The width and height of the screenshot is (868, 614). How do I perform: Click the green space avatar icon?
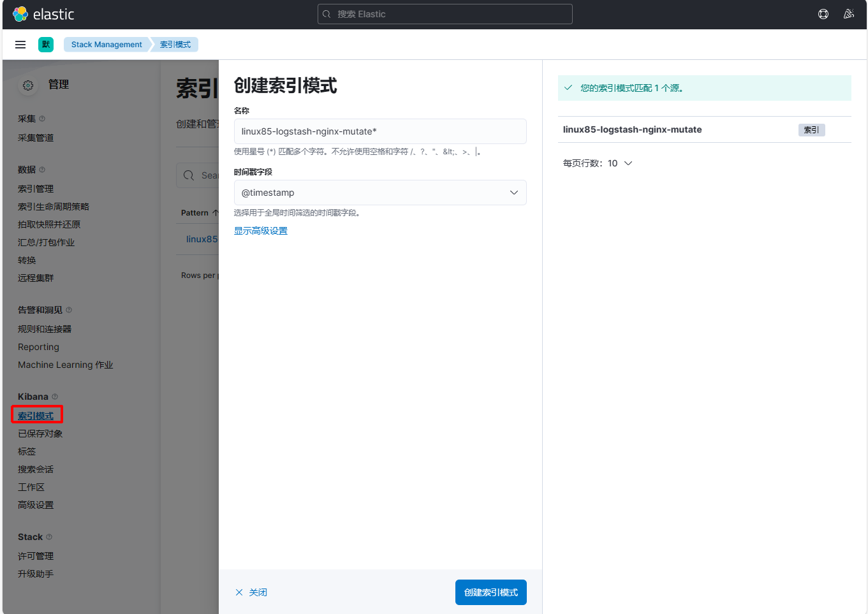46,45
